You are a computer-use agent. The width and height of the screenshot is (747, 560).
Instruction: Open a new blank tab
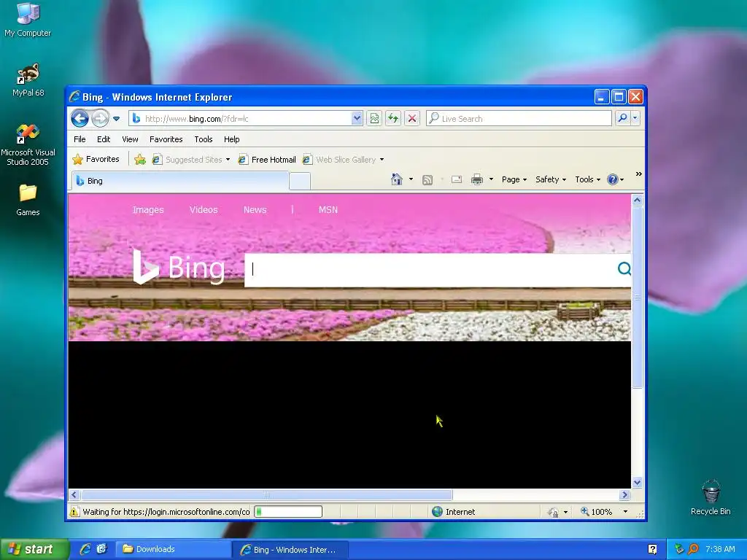coord(300,182)
